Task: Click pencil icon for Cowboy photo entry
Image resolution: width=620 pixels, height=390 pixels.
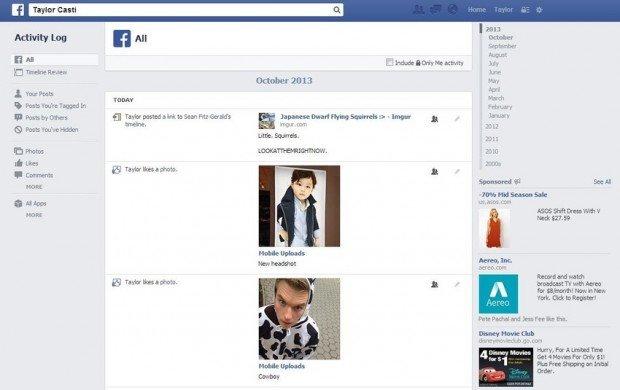Action: coord(457,284)
